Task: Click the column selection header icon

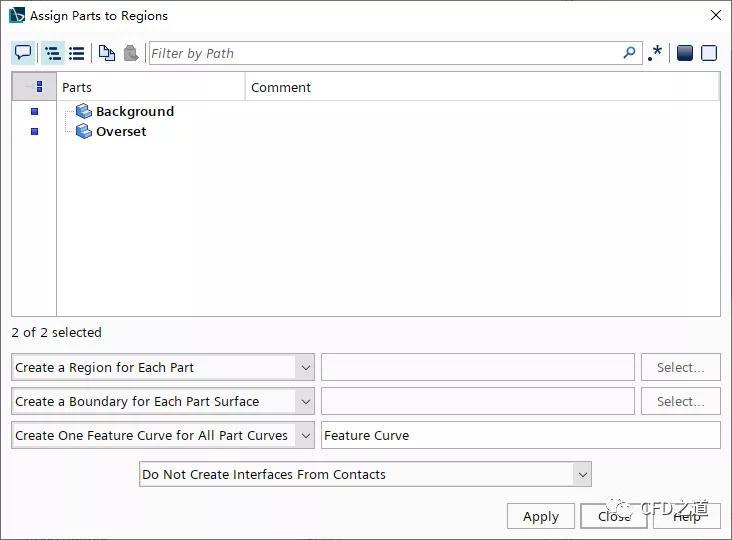Action: pos(34,86)
